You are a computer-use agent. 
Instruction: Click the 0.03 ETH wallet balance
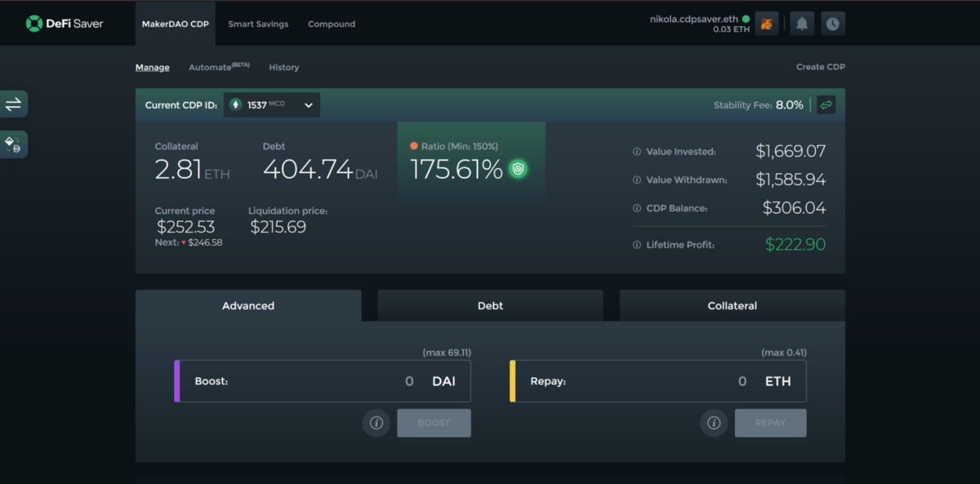pyautogui.click(x=731, y=29)
